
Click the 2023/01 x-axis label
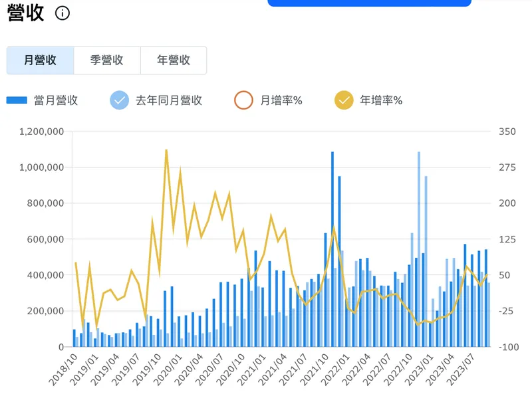point(420,369)
